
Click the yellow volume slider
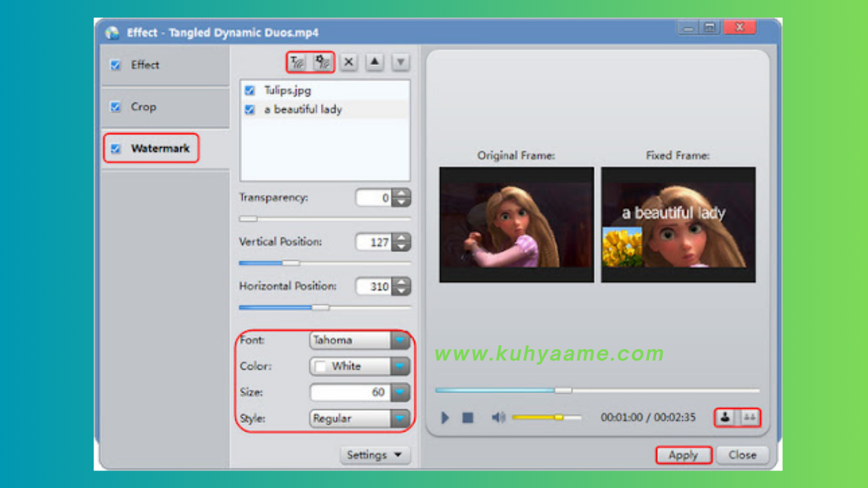(547, 418)
